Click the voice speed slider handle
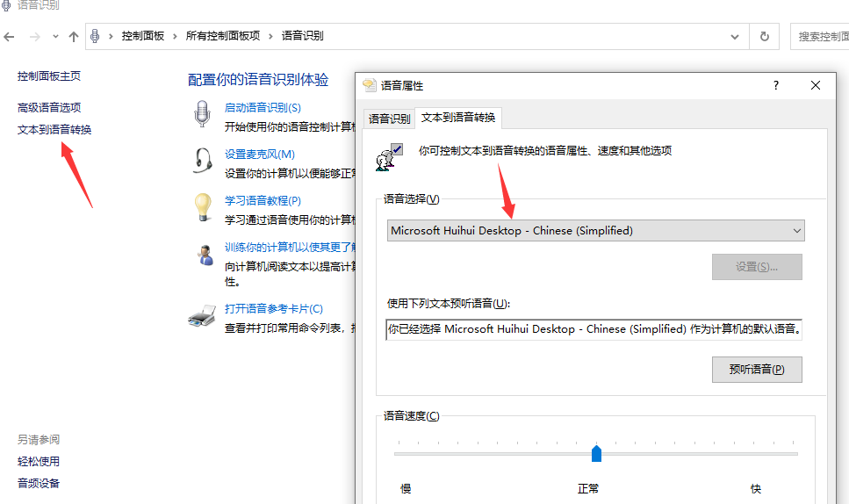The width and height of the screenshot is (849, 504). tap(596, 453)
